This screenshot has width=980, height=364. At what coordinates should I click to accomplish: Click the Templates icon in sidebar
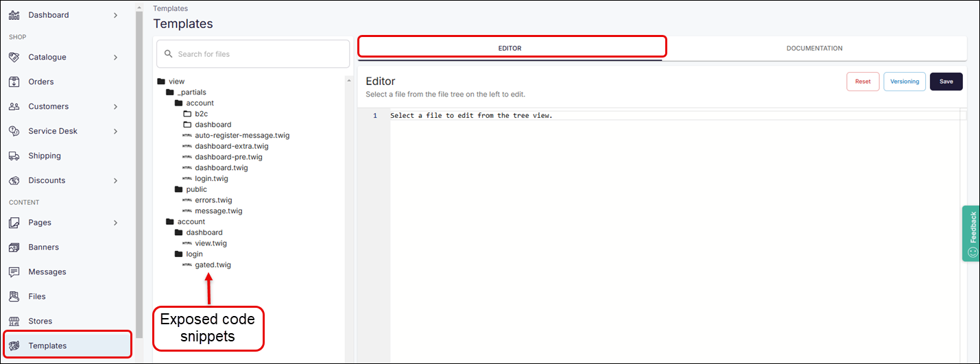coord(14,346)
